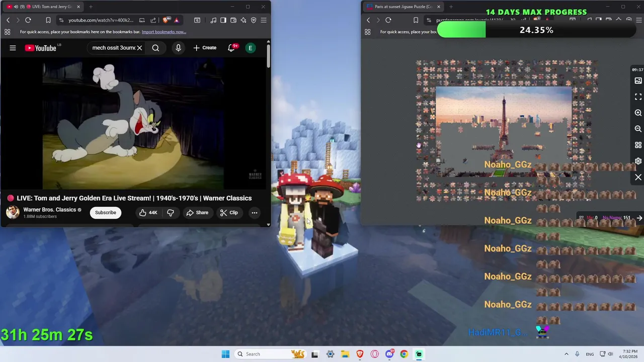644x362 pixels.
Task: Open Google Chrome from the taskbar
Action: coord(404,354)
